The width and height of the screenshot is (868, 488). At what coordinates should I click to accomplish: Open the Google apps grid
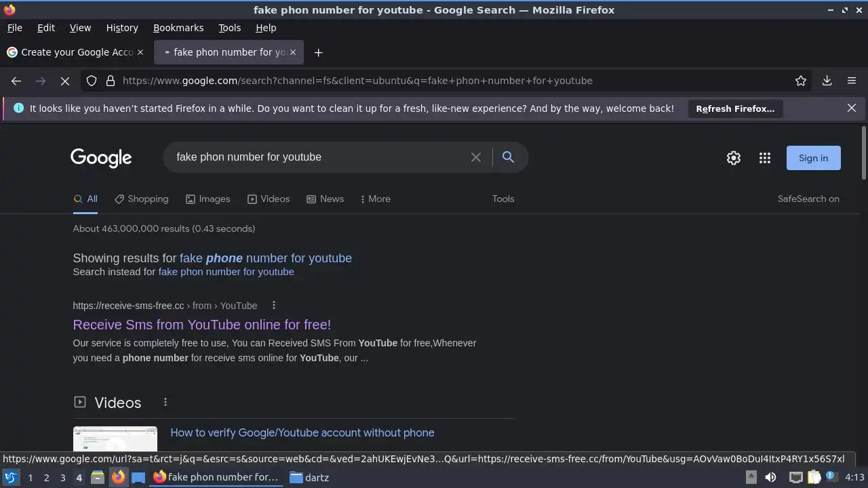(x=765, y=158)
